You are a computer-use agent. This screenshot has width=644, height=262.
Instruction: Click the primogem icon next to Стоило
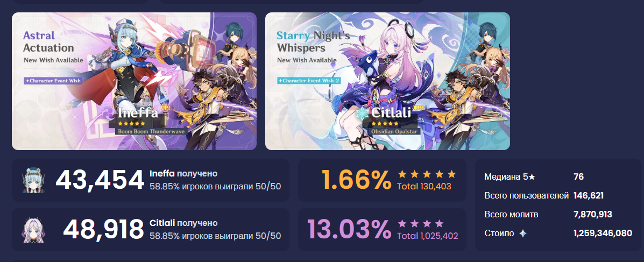point(523,233)
